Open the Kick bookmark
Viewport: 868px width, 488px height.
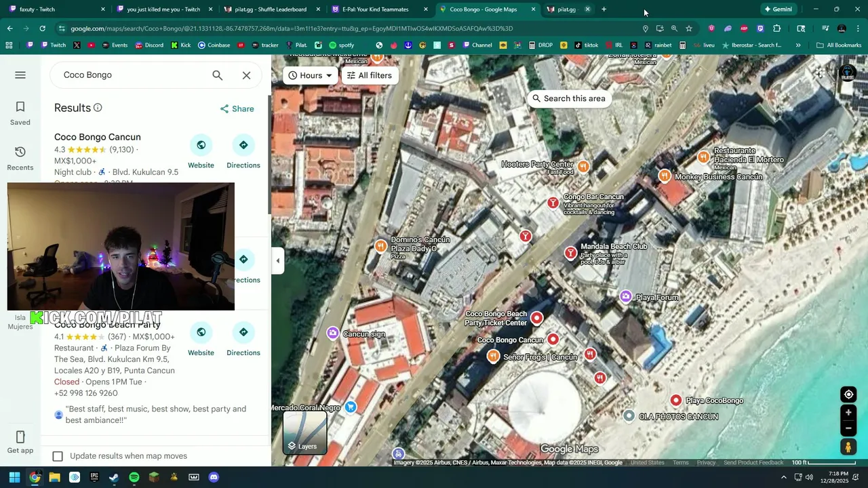coord(181,45)
